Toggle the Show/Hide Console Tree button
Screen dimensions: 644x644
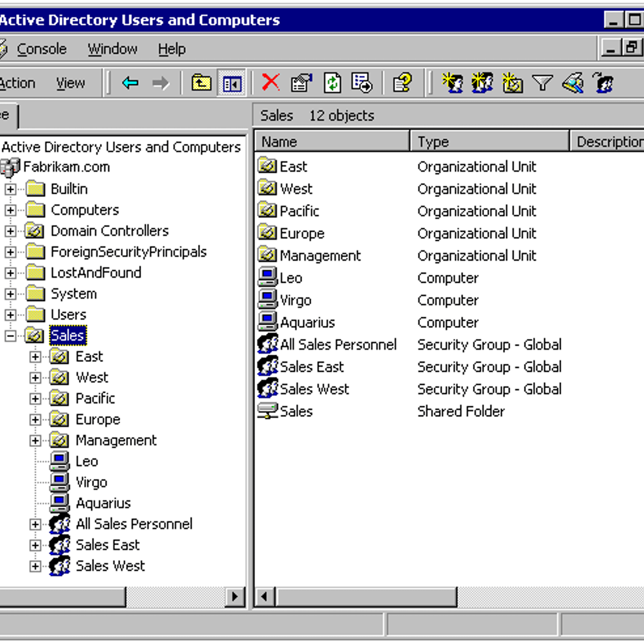pos(231,83)
